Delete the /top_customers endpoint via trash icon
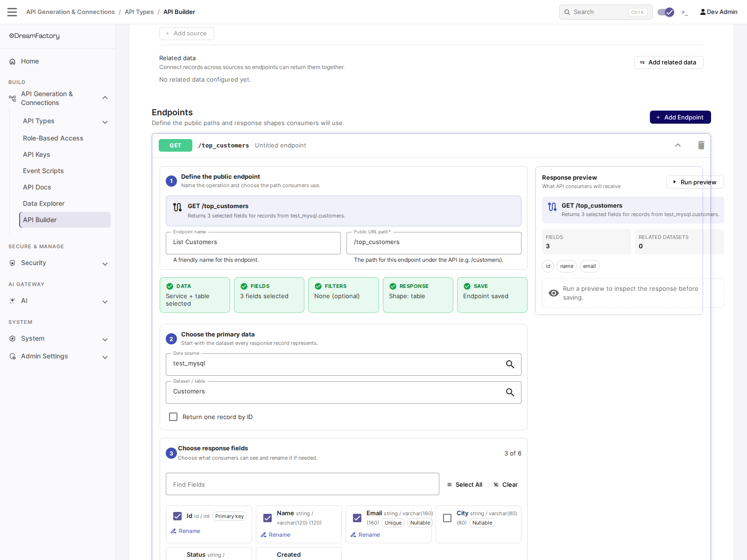 [701, 145]
